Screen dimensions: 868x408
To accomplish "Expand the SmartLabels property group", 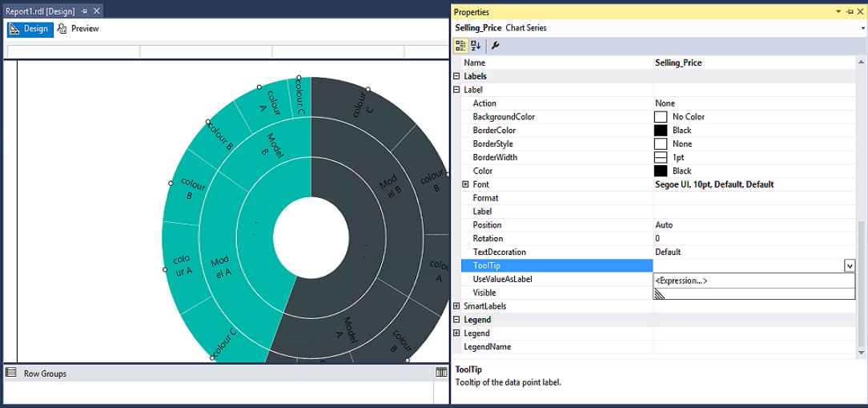I will click(x=457, y=306).
